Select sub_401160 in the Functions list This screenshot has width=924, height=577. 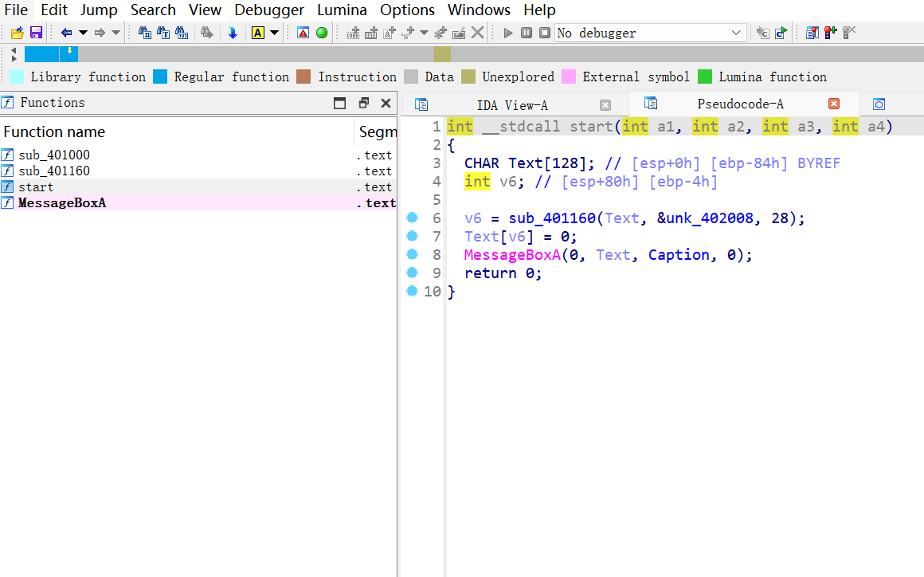[x=54, y=171]
